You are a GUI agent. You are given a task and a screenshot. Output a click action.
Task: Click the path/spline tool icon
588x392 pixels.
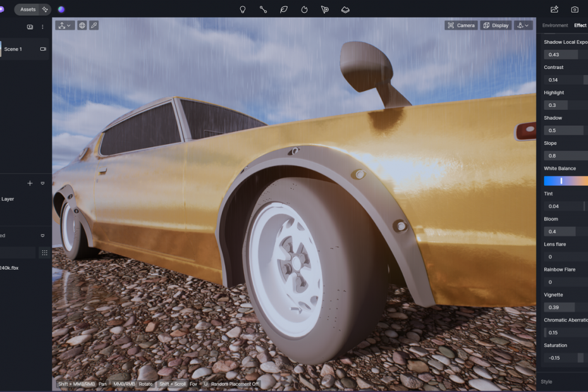coord(263,9)
